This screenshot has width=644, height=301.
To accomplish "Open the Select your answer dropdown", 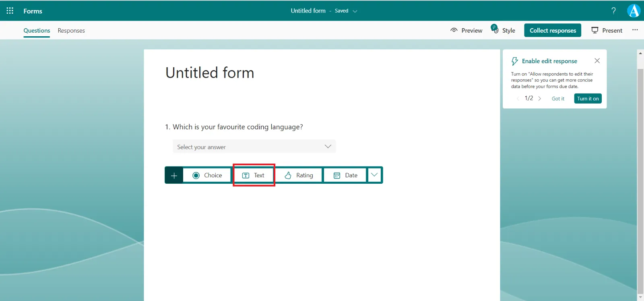I will tap(254, 146).
